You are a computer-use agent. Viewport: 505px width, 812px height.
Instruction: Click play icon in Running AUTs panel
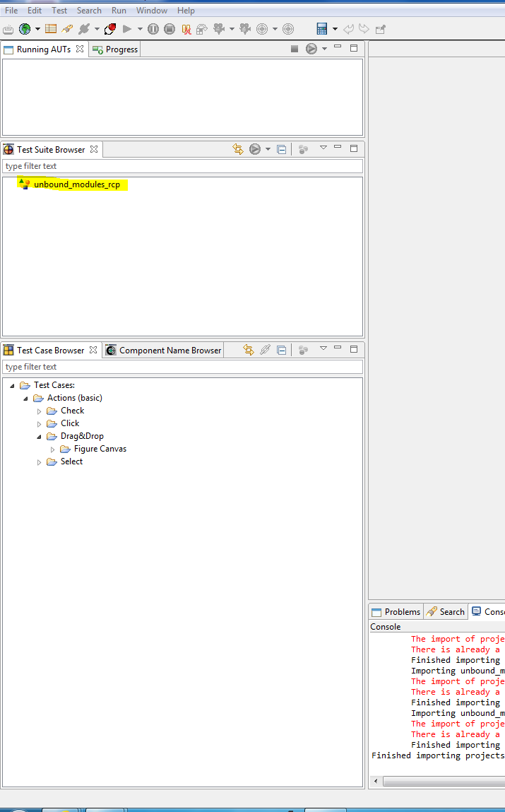pyautogui.click(x=311, y=49)
